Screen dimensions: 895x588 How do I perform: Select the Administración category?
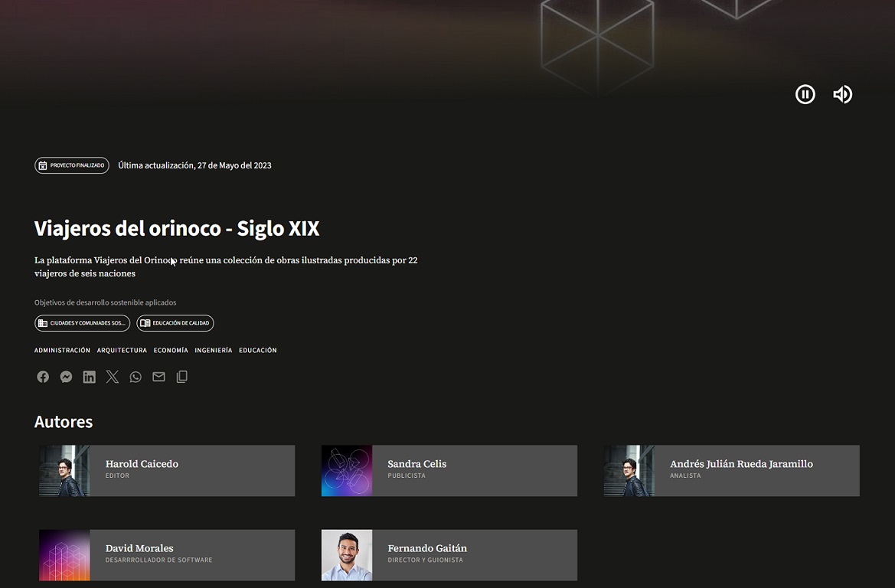[62, 351]
